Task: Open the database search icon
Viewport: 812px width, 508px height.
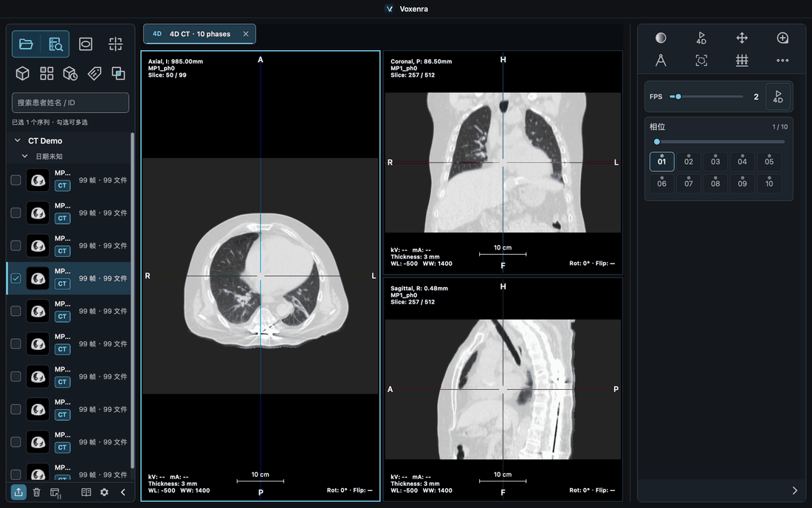Action: (x=55, y=44)
